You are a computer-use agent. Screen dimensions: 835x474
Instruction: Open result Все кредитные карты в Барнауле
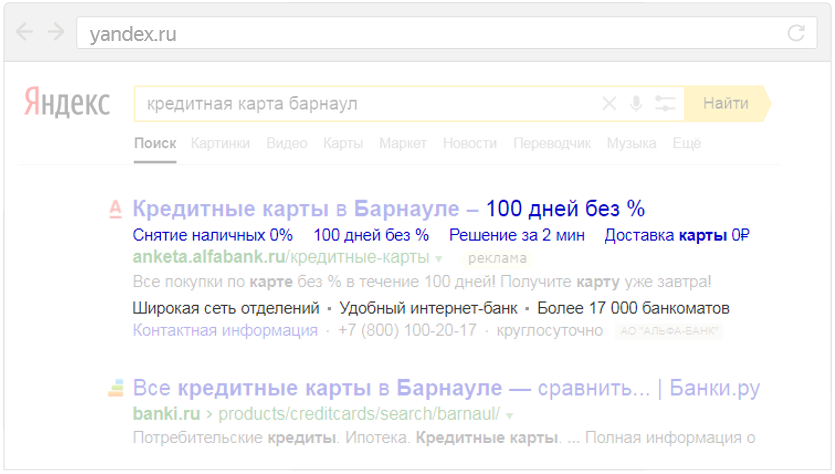point(446,388)
